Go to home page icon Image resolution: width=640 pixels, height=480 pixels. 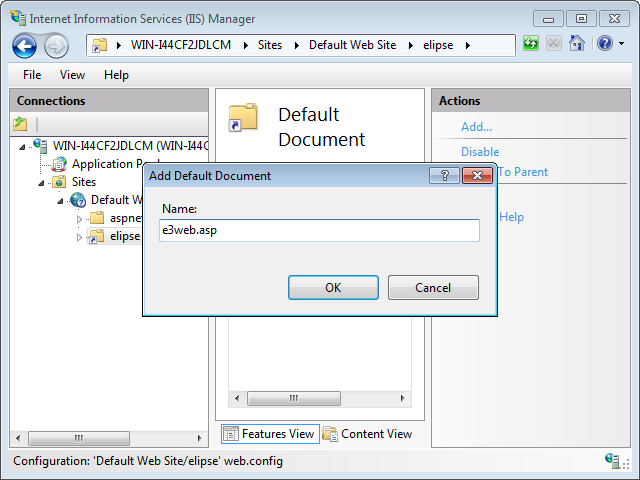pyautogui.click(x=577, y=43)
